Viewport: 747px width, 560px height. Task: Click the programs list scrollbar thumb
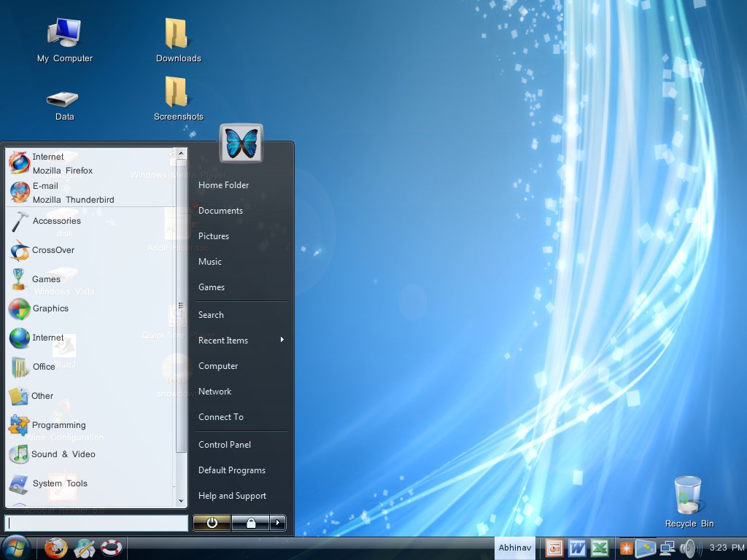(x=181, y=306)
